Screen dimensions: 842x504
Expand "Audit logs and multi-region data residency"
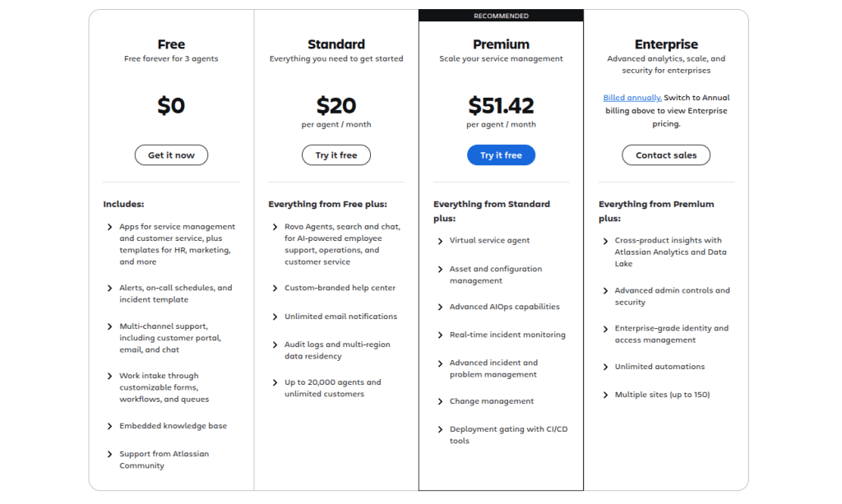[273, 344]
